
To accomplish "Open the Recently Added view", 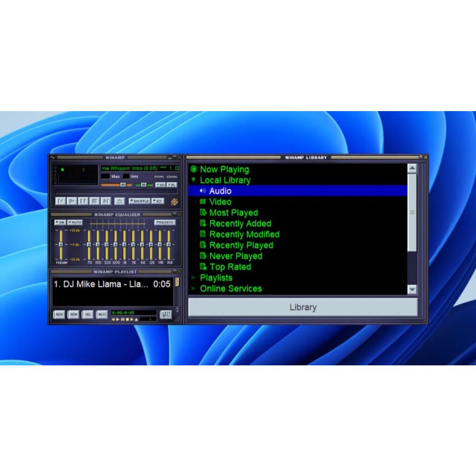I will click(240, 224).
